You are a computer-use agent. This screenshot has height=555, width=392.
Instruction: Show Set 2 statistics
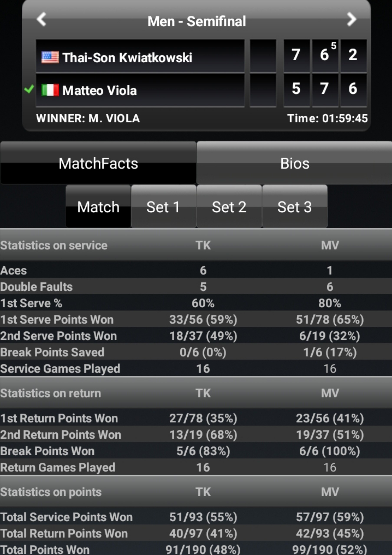pyautogui.click(x=229, y=207)
